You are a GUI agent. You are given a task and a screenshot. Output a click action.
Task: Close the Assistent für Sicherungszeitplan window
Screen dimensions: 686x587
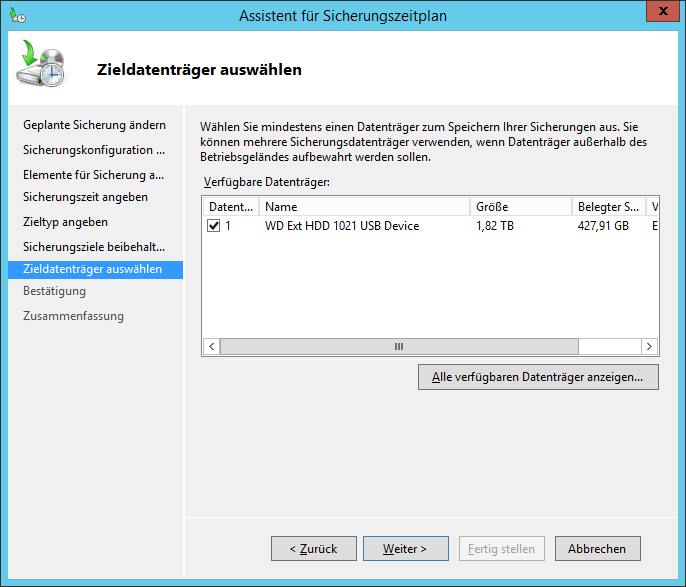663,11
